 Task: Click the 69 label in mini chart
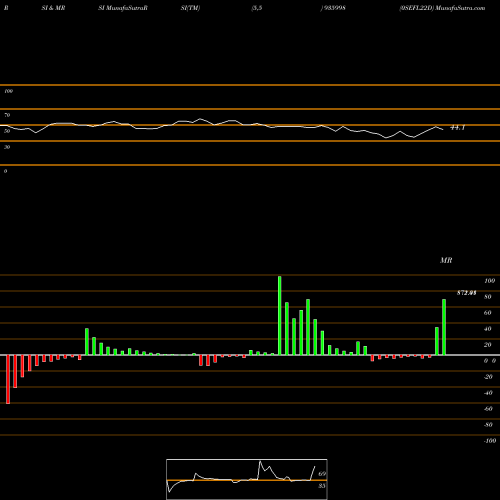[x=322, y=474]
